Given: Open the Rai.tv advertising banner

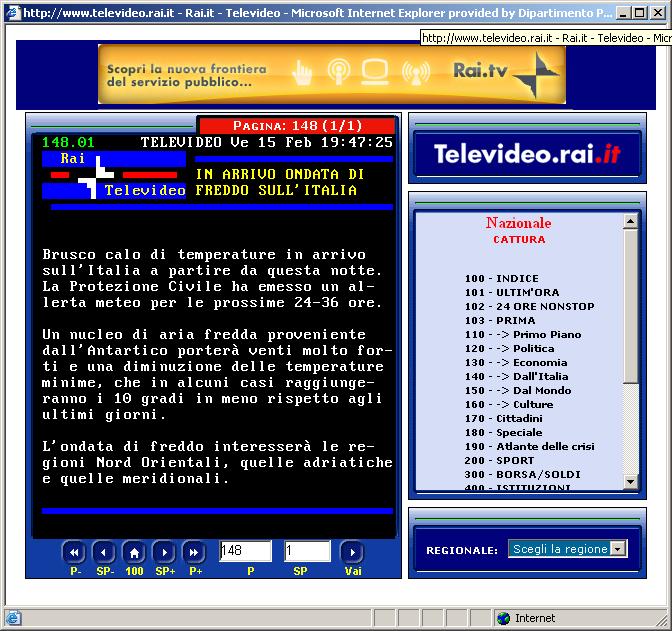Looking at the screenshot, I should coord(332,74).
